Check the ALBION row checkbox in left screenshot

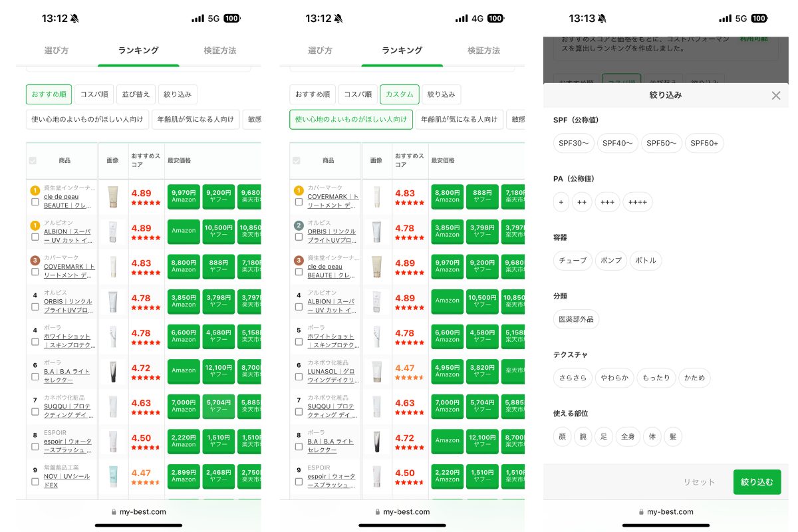pos(35,237)
